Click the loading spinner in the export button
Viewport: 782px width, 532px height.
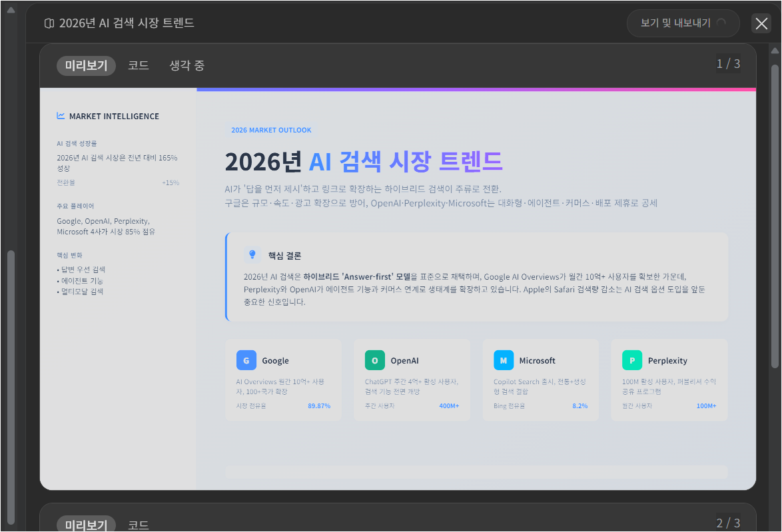pyautogui.click(x=721, y=23)
